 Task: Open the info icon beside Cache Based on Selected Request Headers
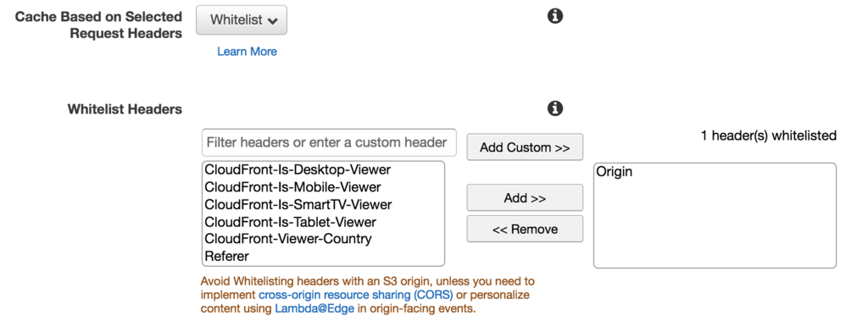[x=554, y=17]
